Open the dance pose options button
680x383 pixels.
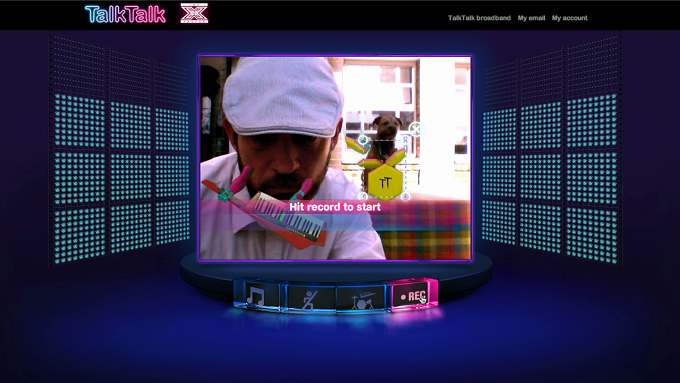pyautogui.click(x=310, y=298)
